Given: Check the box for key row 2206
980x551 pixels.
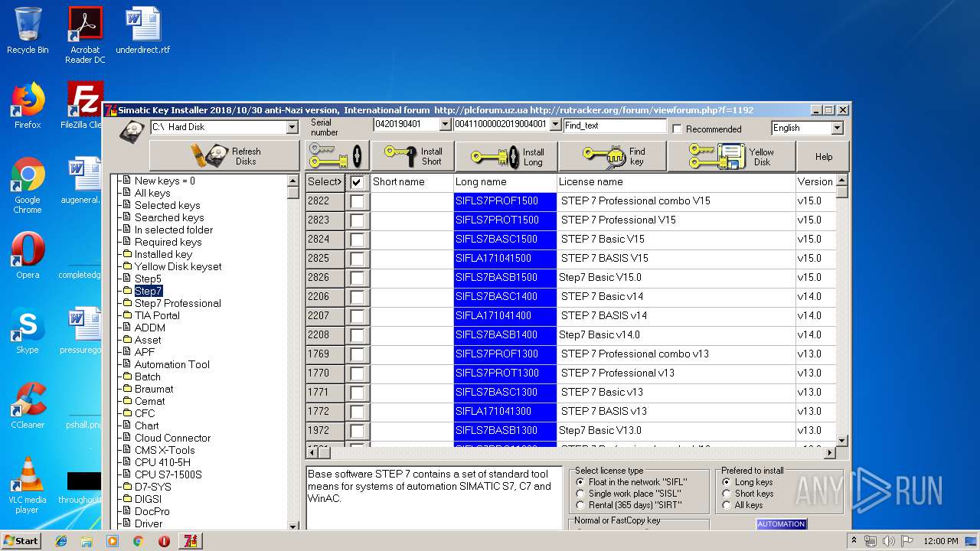Looking at the screenshot, I should click(357, 297).
